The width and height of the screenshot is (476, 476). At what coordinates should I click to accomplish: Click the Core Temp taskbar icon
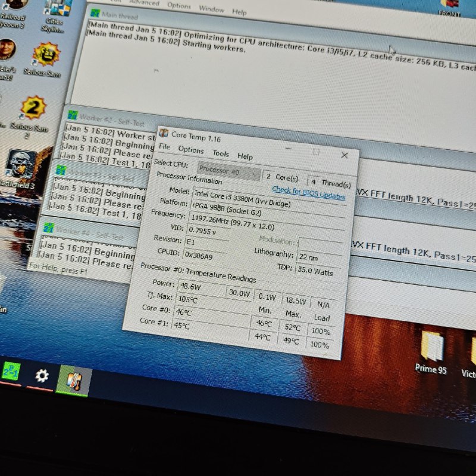(x=73, y=380)
